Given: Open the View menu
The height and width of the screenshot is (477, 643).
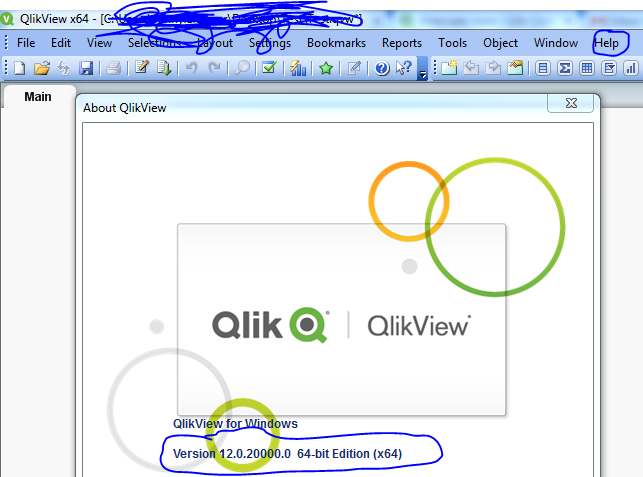Looking at the screenshot, I should 99,43.
